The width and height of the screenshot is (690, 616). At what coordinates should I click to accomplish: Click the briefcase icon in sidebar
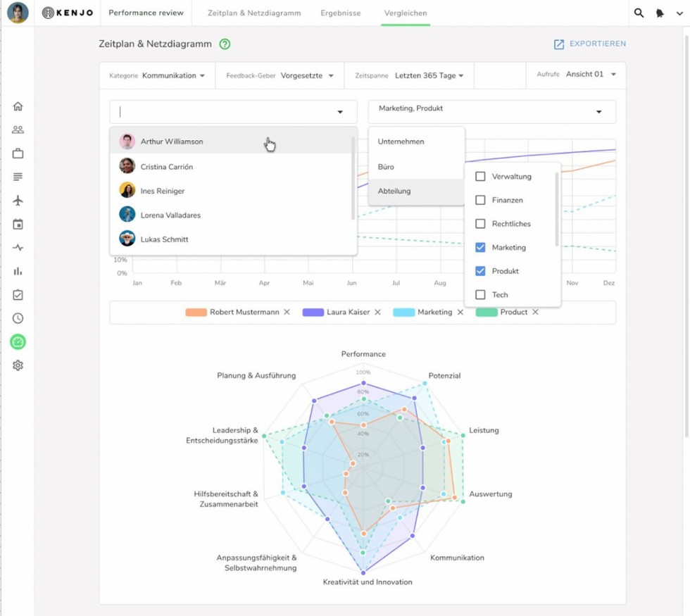pyautogui.click(x=18, y=153)
